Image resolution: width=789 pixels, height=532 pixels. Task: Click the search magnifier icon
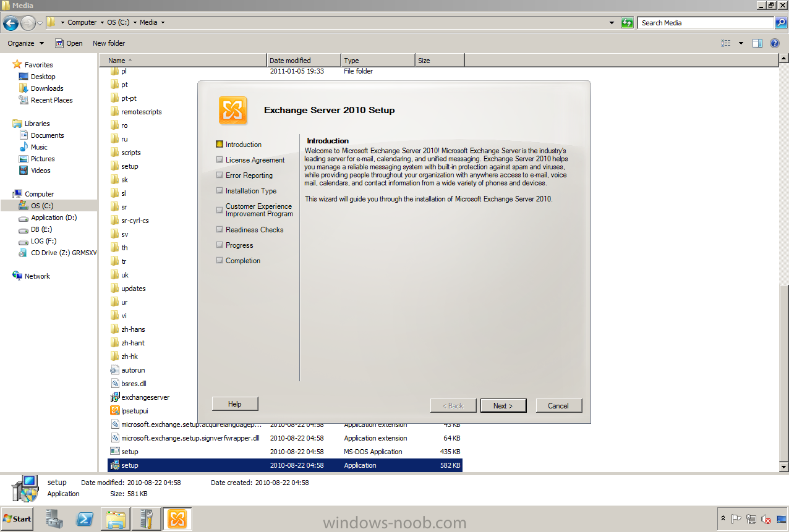pos(782,23)
